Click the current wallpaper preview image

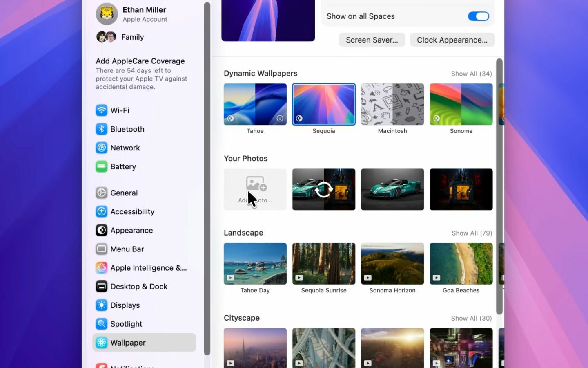point(268,20)
